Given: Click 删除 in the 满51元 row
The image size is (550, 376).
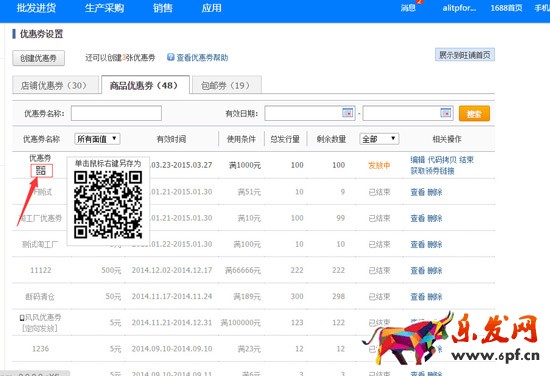Looking at the screenshot, I should tap(435, 192).
